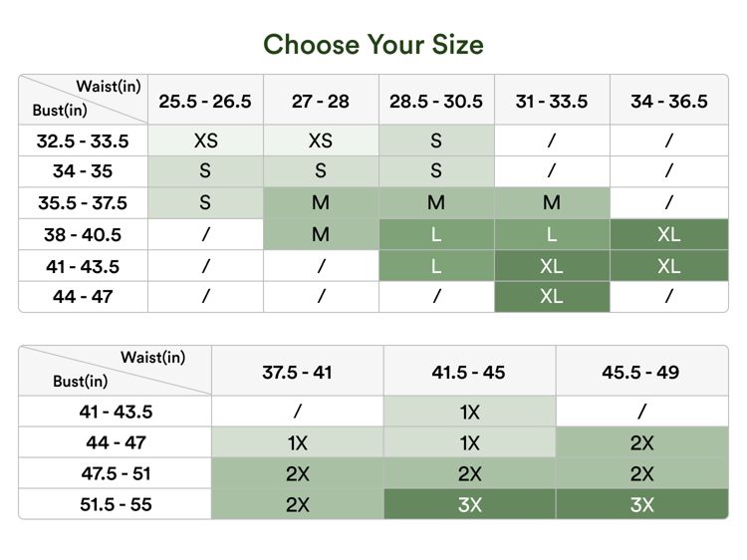Click the 28.5 - 30.5 waist header
Viewport: 747px width, 560px height.
coord(436,101)
